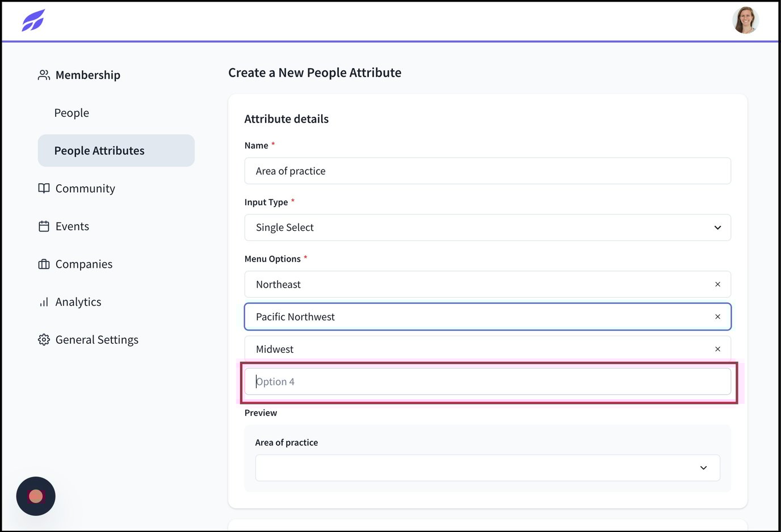Click the app logo in the header
This screenshot has width=781, height=532.
(x=33, y=20)
